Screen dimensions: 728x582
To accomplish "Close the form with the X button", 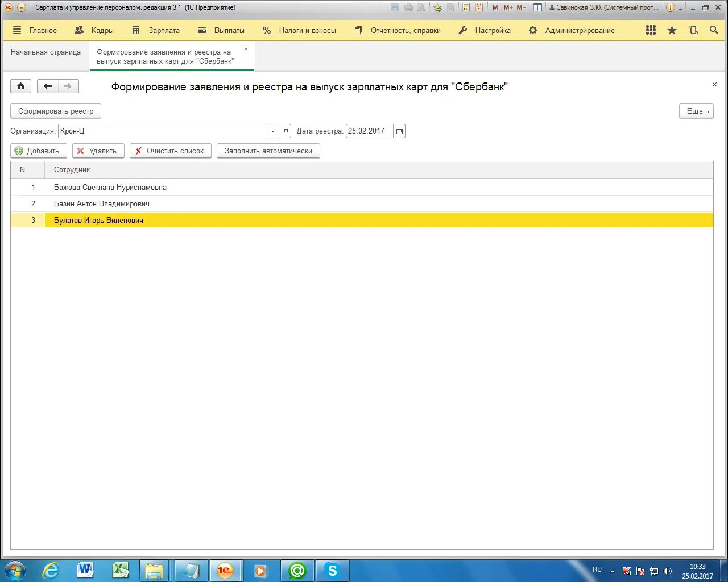I will pos(714,84).
